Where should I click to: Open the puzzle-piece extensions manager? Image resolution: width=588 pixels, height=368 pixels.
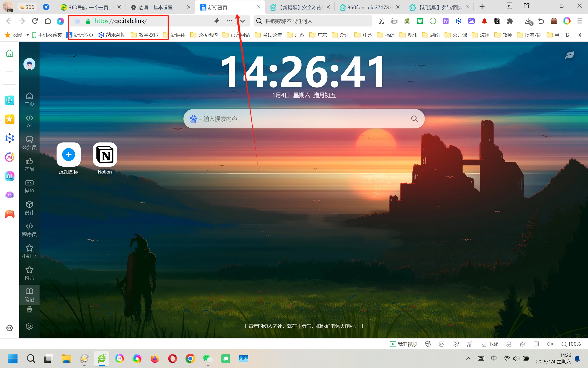pyautogui.click(x=510, y=21)
